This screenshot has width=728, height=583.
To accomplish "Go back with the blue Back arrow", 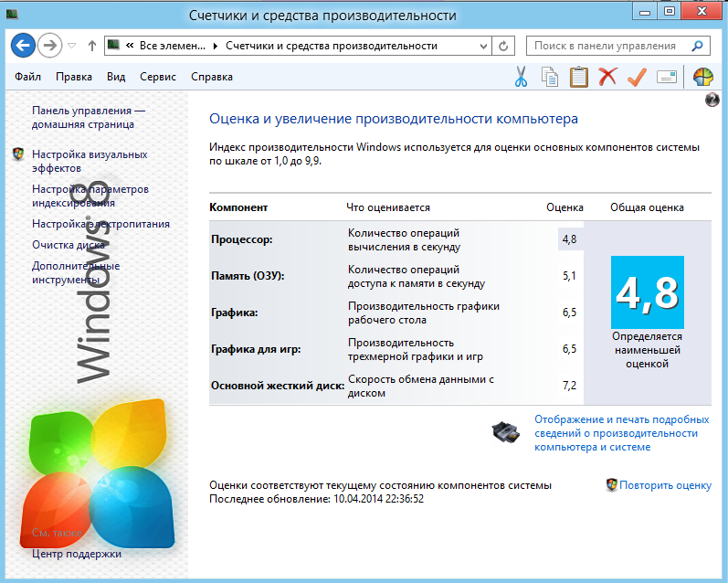I will 23,46.
